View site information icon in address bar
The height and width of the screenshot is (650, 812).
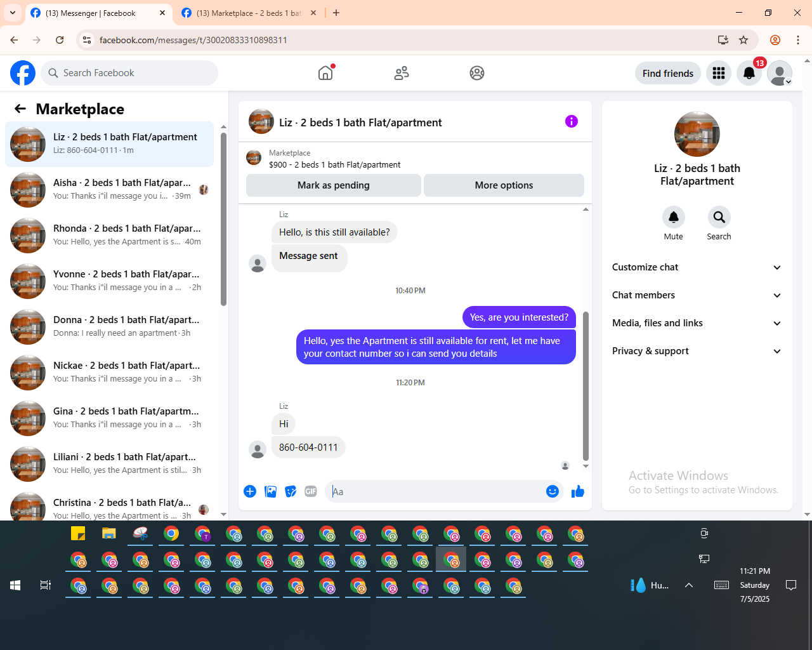tap(87, 40)
